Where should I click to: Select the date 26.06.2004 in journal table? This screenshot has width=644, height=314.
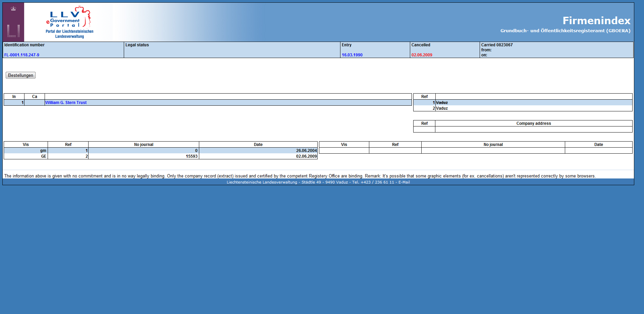coord(306,151)
